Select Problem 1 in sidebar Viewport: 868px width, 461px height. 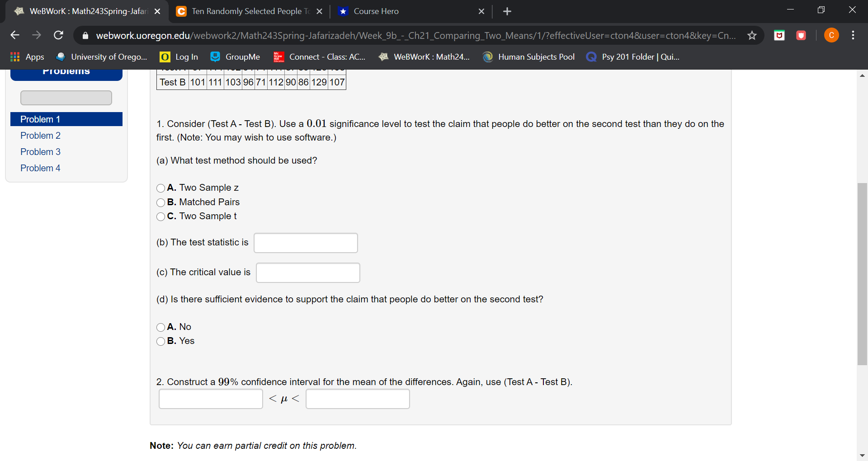(66, 119)
